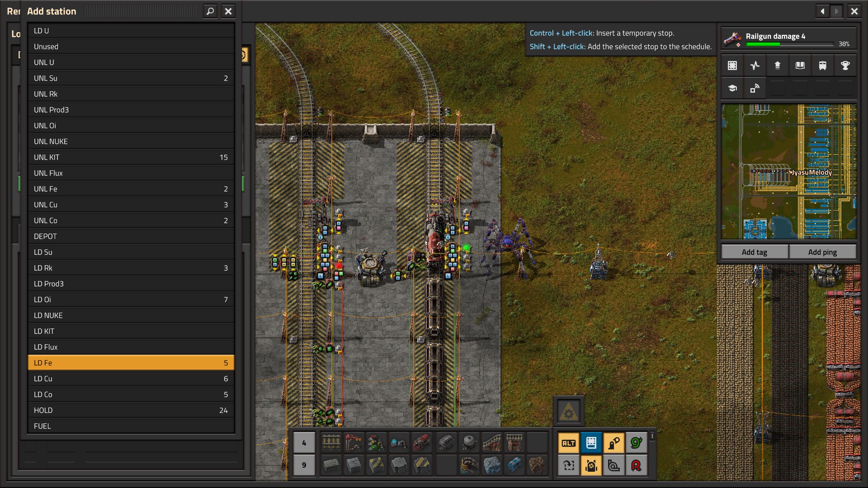Choose station Unused

tap(131, 47)
